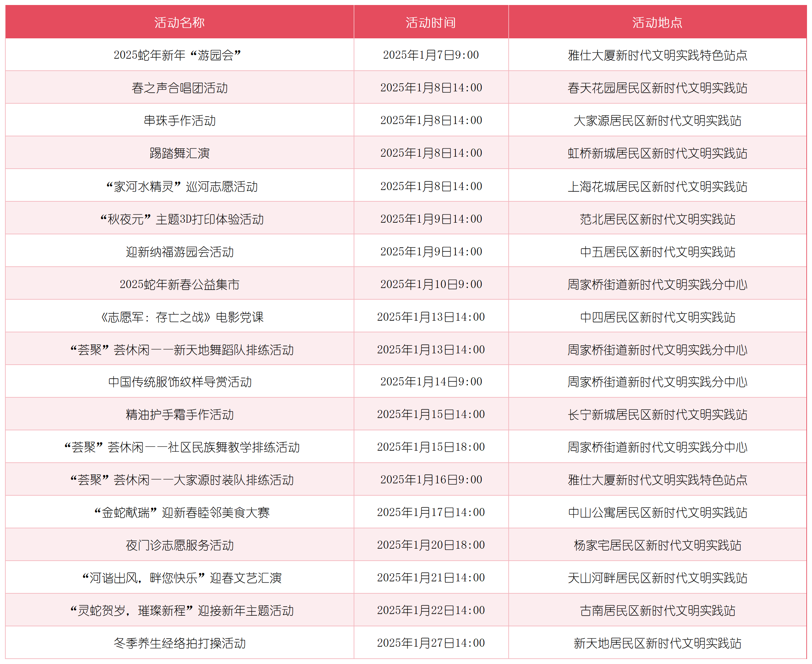The height and width of the screenshot is (664, 812).
Task: Click the 活动时间 column header
Action: 430,22
